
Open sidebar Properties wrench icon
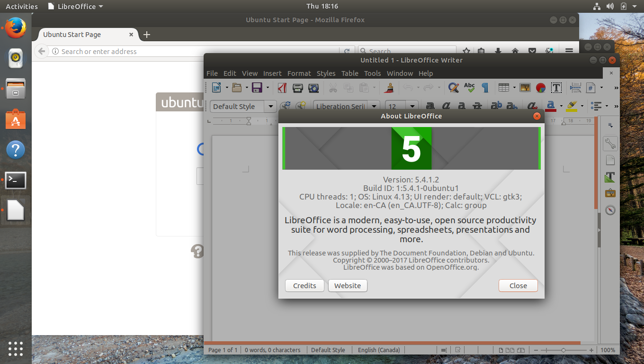[x=610, y=143]
